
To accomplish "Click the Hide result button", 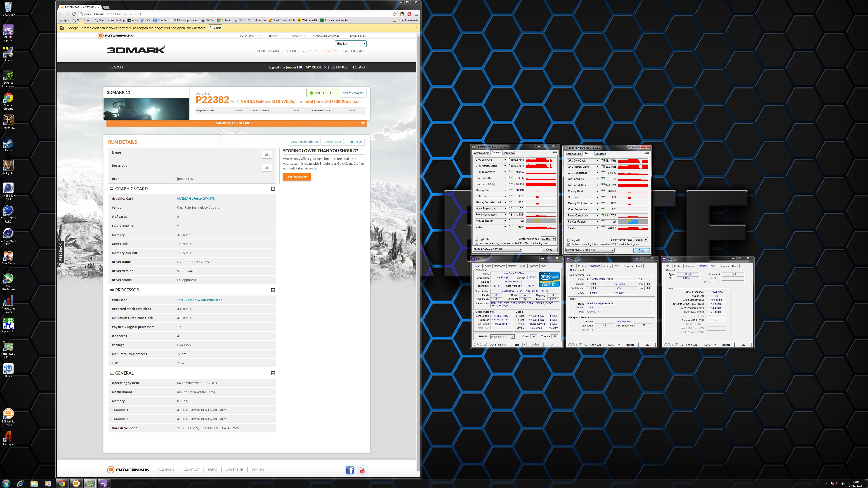I will (354, 142).
